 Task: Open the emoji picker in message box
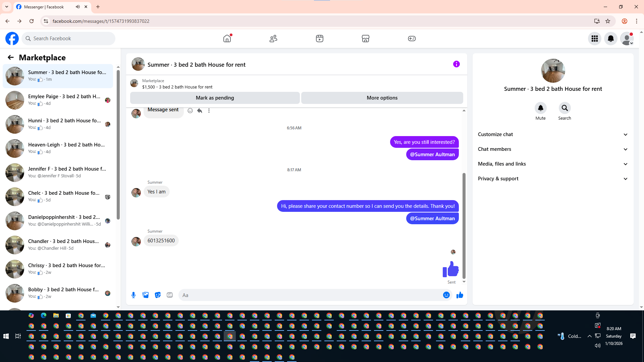[x=446, y=295]
